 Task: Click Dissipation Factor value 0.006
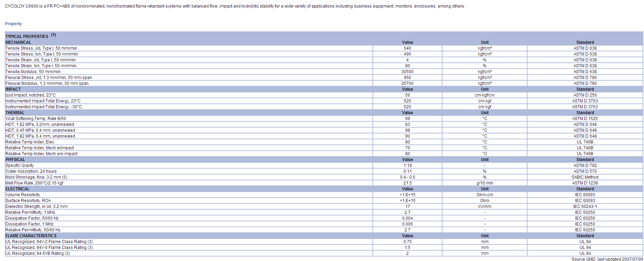[x=407, y=224]
